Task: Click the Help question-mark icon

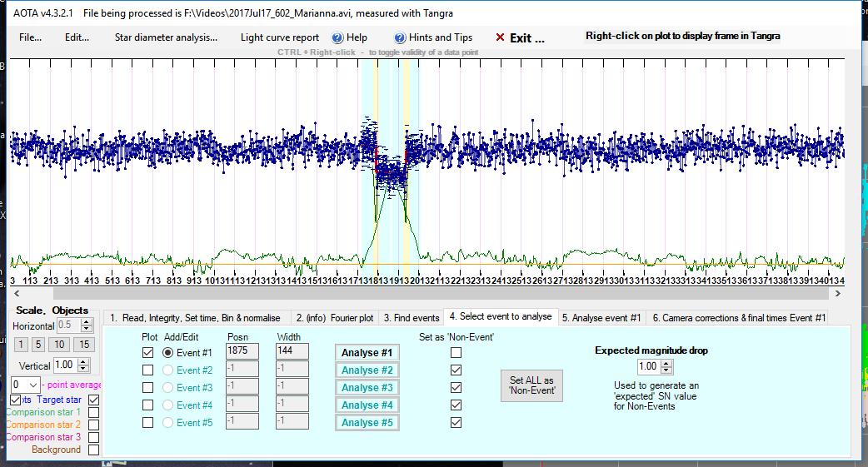Action: pyautogui.click(x=337, y=37)
